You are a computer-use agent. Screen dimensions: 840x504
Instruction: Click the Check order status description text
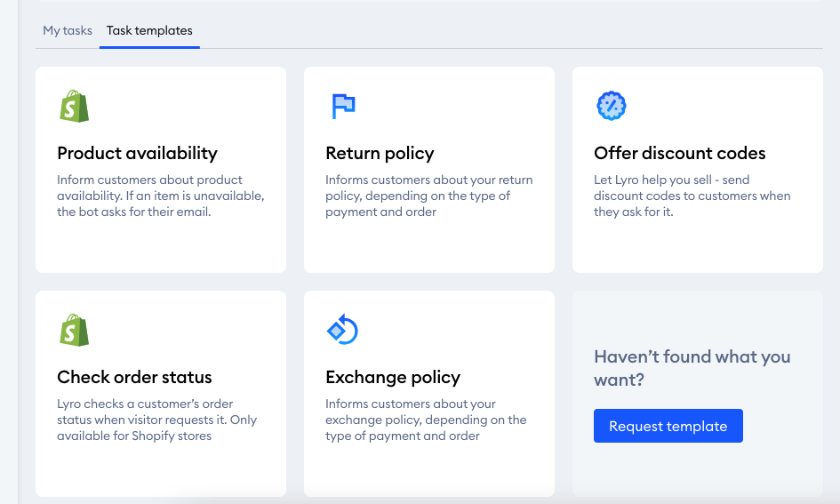pos(157,420)
